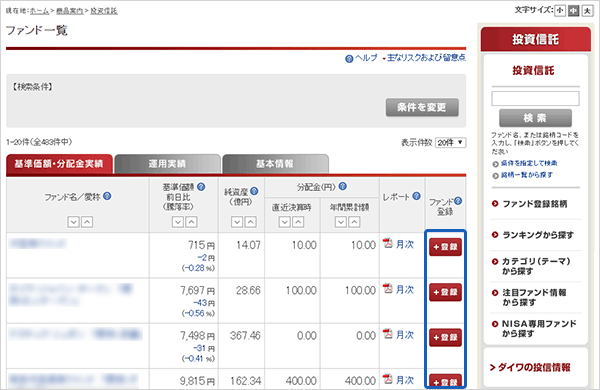The height and width of the screenshot is (390, 600).
Task: Open PDF report icon in 7,498円 row
Action: pos(388,334)
